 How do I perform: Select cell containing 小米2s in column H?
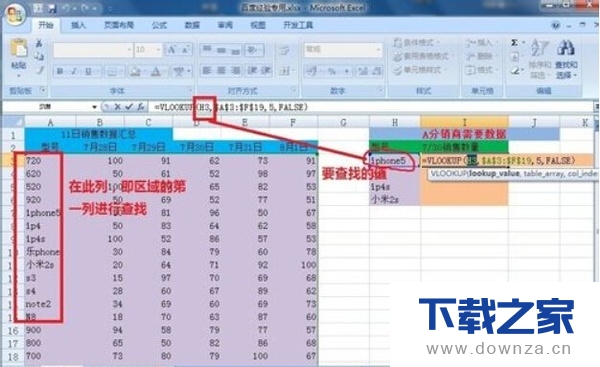click(x=395, y=199)
